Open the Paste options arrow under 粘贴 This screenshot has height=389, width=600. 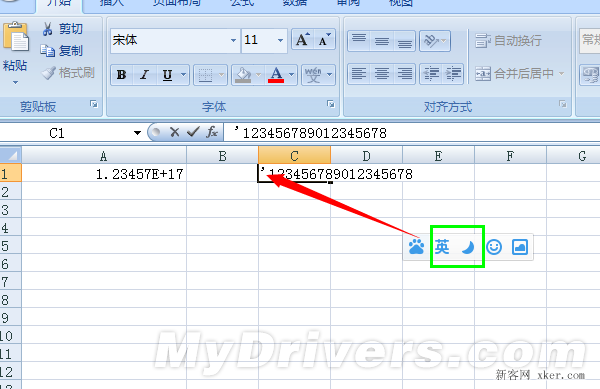tap(15, 82)
